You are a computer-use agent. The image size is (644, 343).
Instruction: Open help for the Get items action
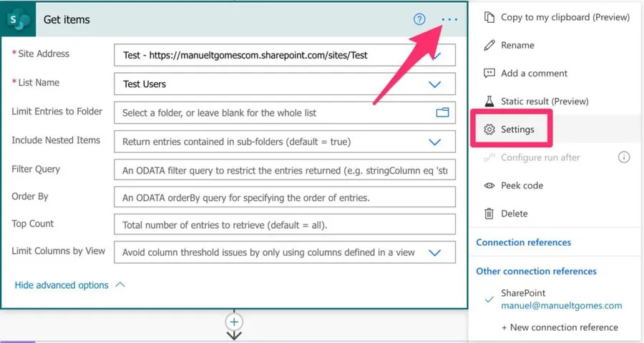419,19
